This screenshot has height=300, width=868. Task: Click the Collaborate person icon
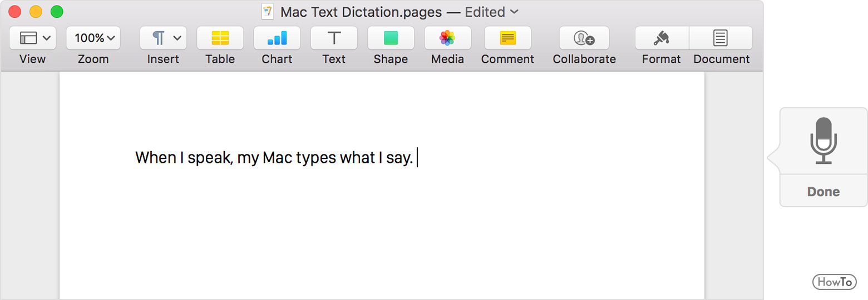584,38
